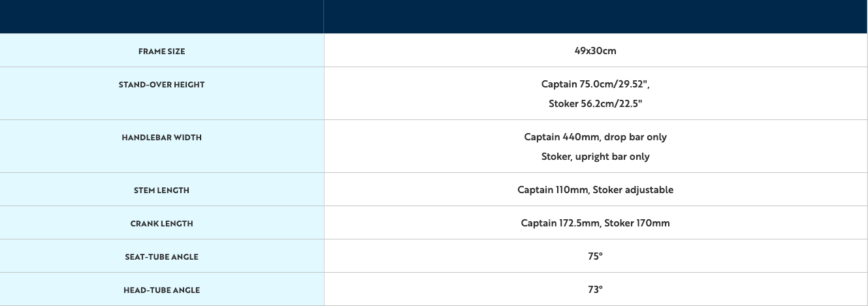Select Captain 172.5mm, Stoker 170mm text
Image resolution: width=868 pixels, height=306 pixels.
[x=595, y=223]
